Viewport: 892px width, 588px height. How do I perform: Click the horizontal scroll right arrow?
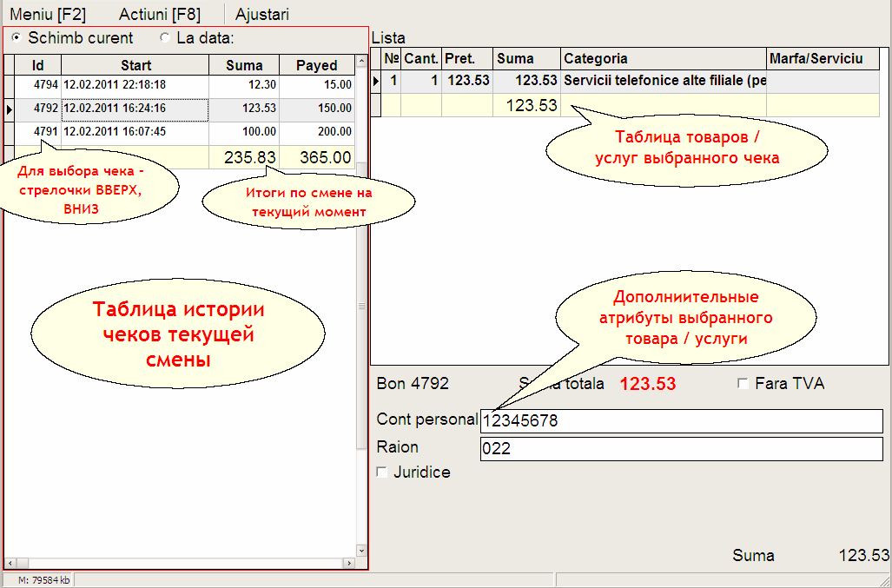348,563
